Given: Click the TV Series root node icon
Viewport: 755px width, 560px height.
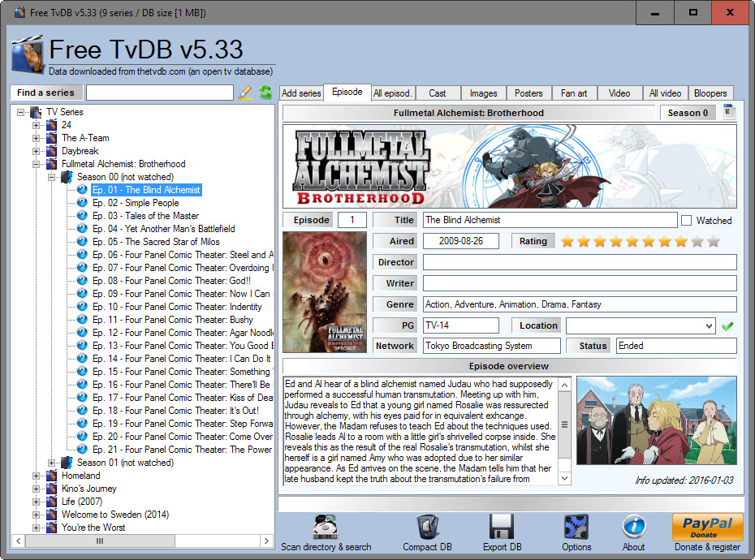Looking at the screenshot, I should pos(36,112).
